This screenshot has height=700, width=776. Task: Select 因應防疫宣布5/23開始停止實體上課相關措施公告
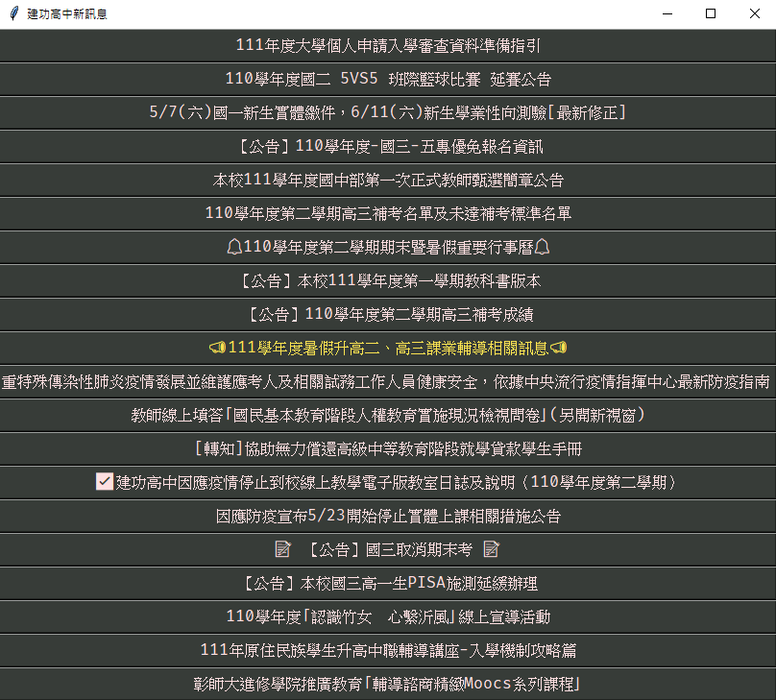[x=388, y=517]
